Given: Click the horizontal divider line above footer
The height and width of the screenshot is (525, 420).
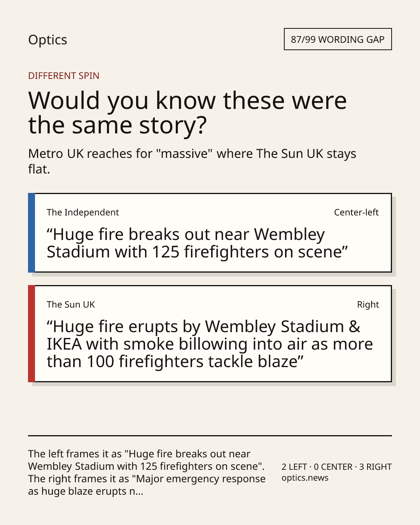Looking at the screenshot, I should point(210,436).
